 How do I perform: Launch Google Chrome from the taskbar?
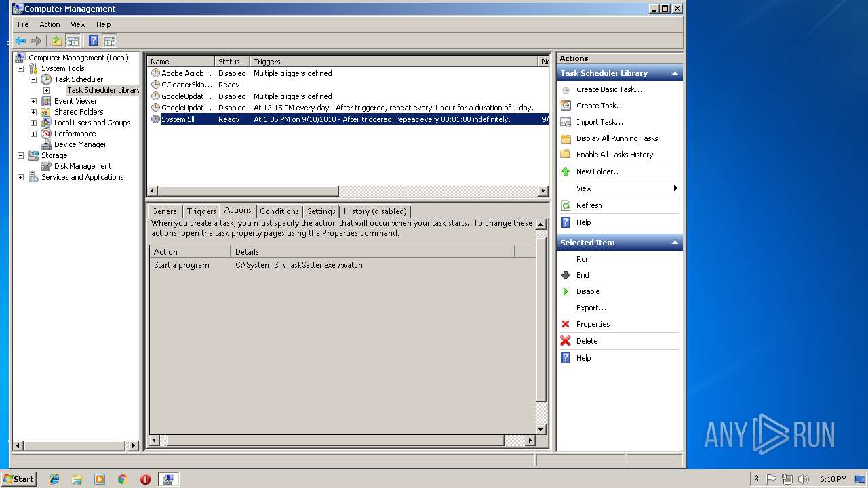123,479
